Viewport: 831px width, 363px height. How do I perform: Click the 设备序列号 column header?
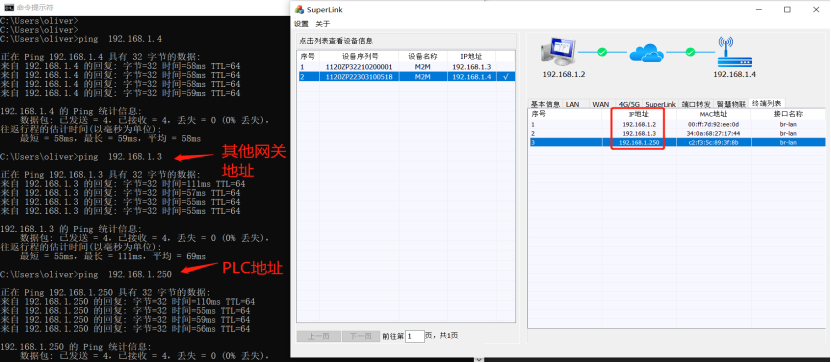tap(359, 56)
